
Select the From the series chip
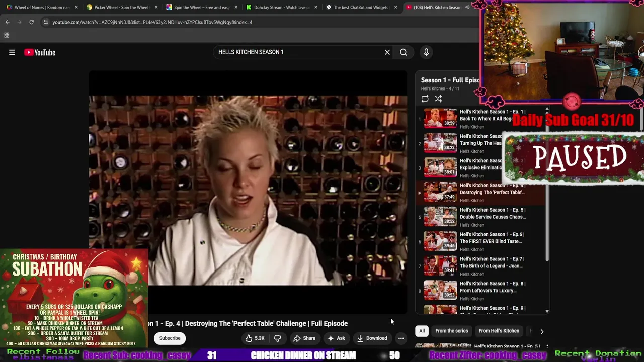pos(451,331)
